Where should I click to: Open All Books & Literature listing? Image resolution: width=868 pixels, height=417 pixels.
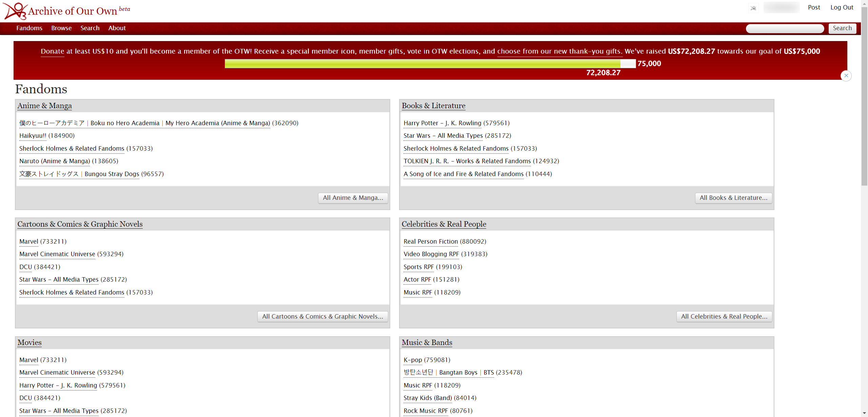[733, 198]
